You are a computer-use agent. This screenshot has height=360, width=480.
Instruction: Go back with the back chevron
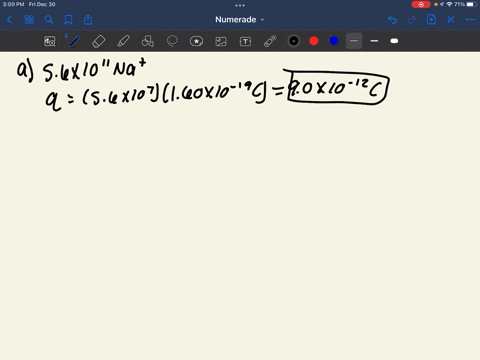pos(9,20)
